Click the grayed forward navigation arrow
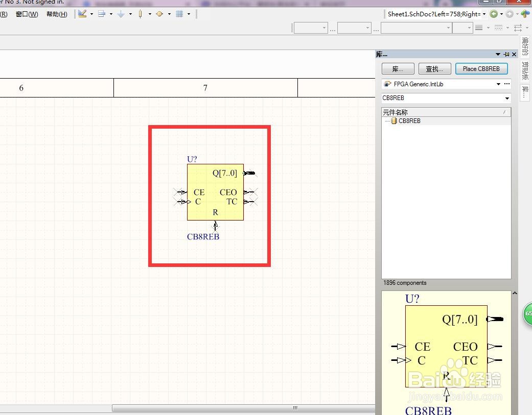 pyautogui.click(x=510, y=14)
